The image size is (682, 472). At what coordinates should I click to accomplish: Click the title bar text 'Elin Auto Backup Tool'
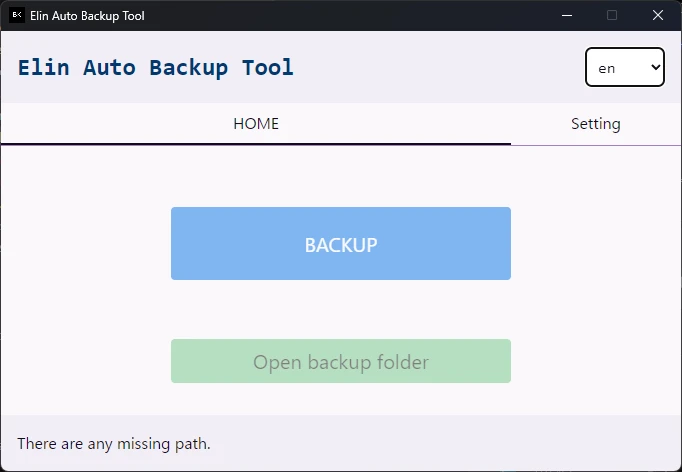click(x=87, y=16)
